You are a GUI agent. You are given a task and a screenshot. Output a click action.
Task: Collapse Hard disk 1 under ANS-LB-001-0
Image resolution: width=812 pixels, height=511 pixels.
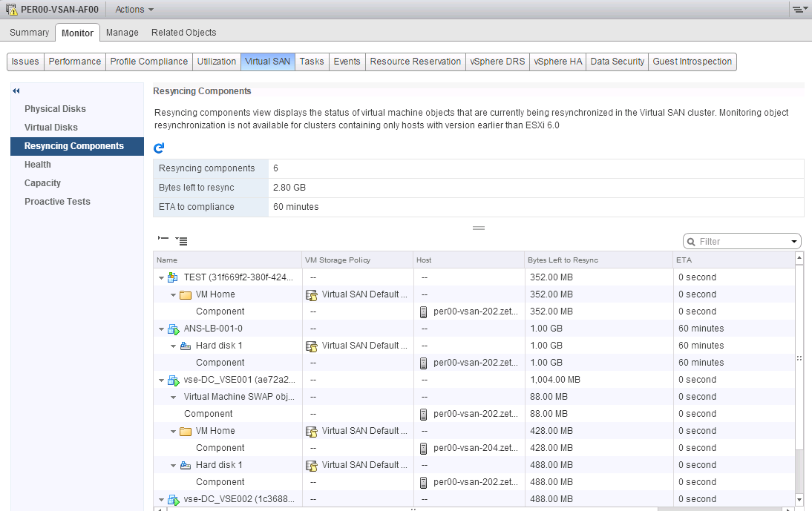[x=174, y=346]
